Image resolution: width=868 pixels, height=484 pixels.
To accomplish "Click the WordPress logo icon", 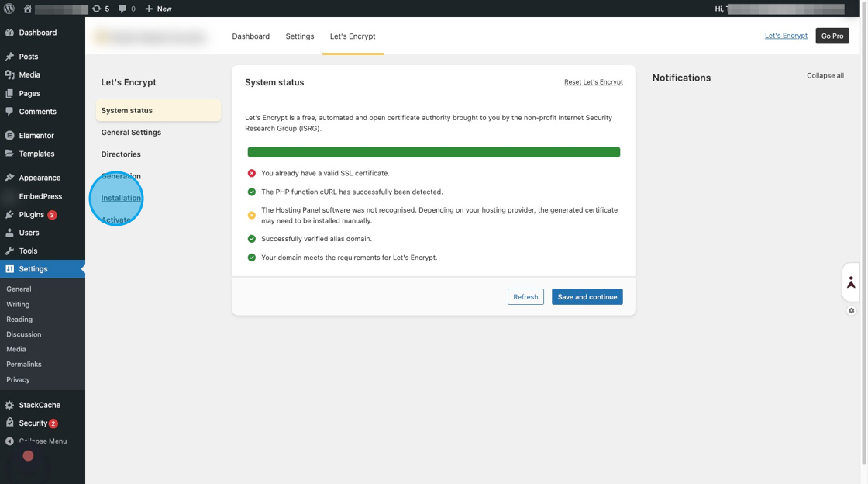I will click(9, 9).
